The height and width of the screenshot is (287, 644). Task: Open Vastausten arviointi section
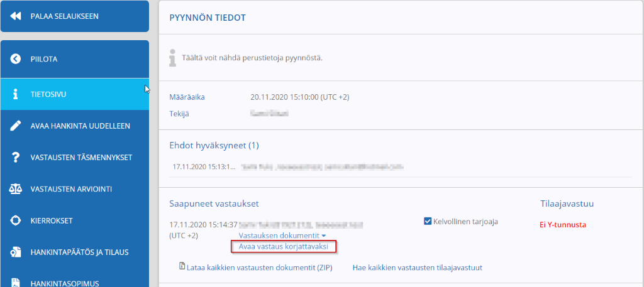(75, 189)
